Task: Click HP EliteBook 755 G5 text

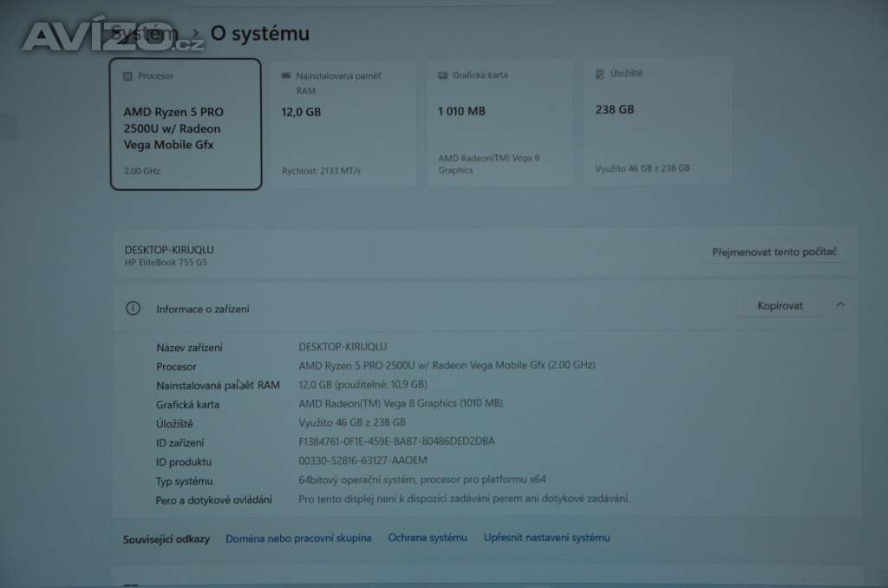Action: click(x=166, y=262)
